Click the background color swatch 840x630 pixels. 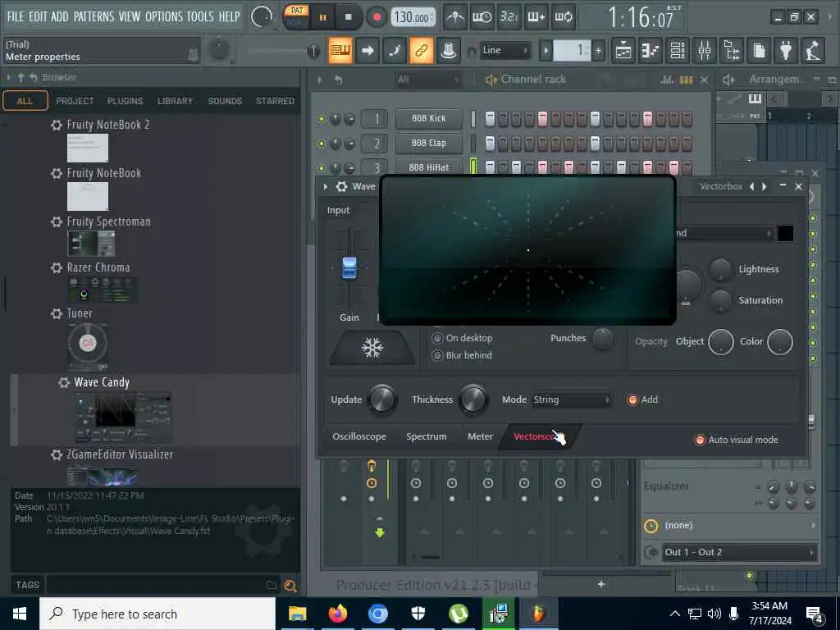pos(785,233)
